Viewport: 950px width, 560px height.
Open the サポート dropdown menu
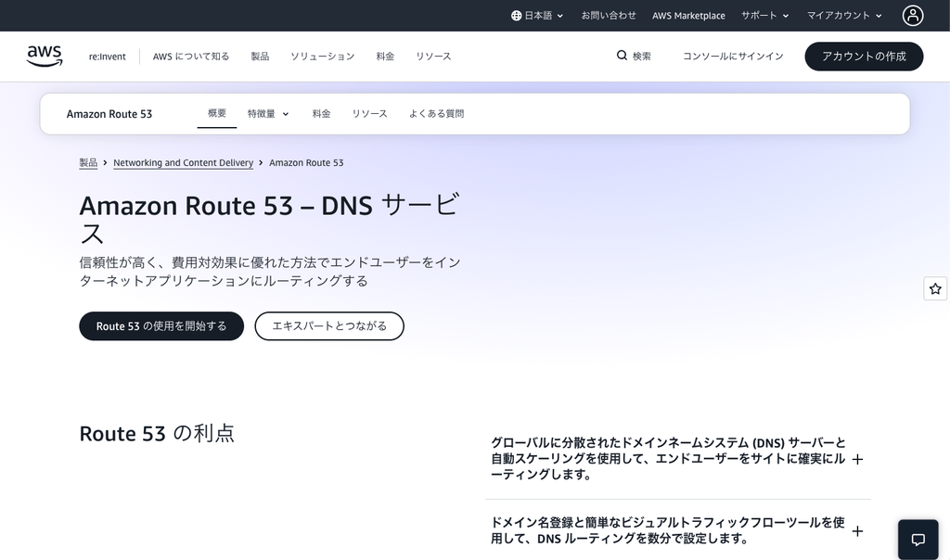pyautogui.click(x=765, y=16)
